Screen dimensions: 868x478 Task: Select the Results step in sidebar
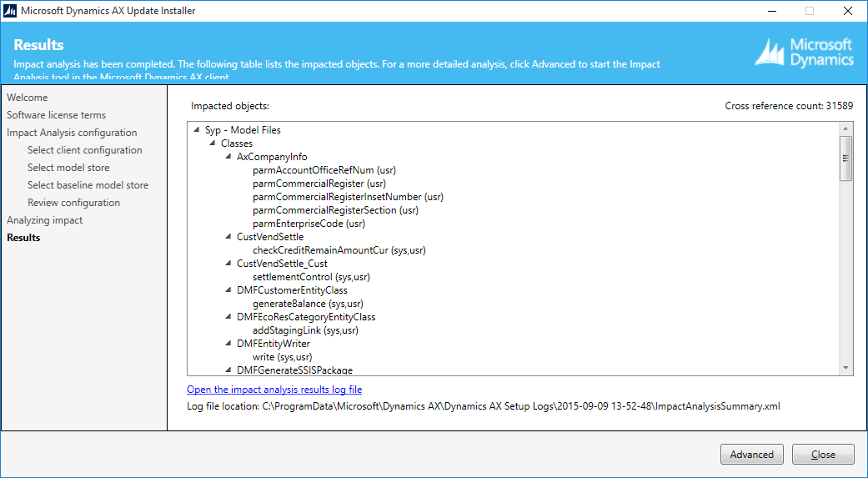click(x=23, y=238)
